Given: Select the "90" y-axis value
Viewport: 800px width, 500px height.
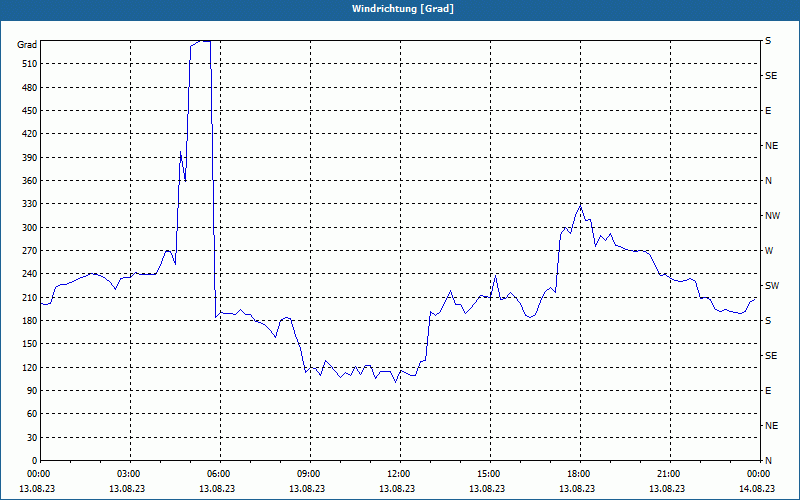Looking at the screenshot, I should (x=32, y=391).
